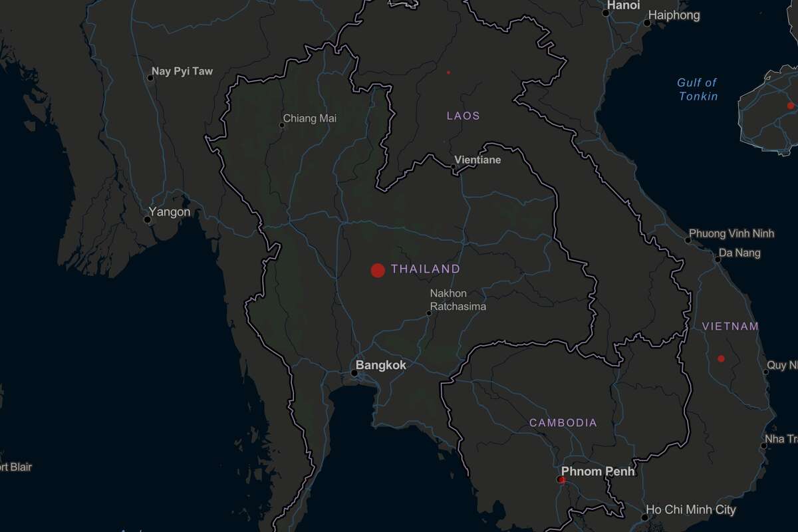Click the red marker on the island top right

[x=790, y=105]
